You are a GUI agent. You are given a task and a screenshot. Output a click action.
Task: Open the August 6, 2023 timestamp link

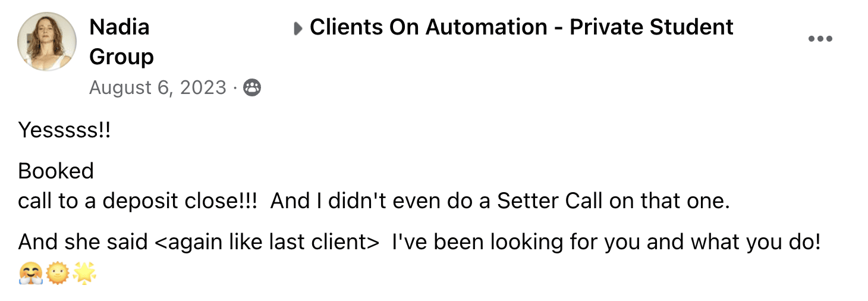tap(158, 88)
